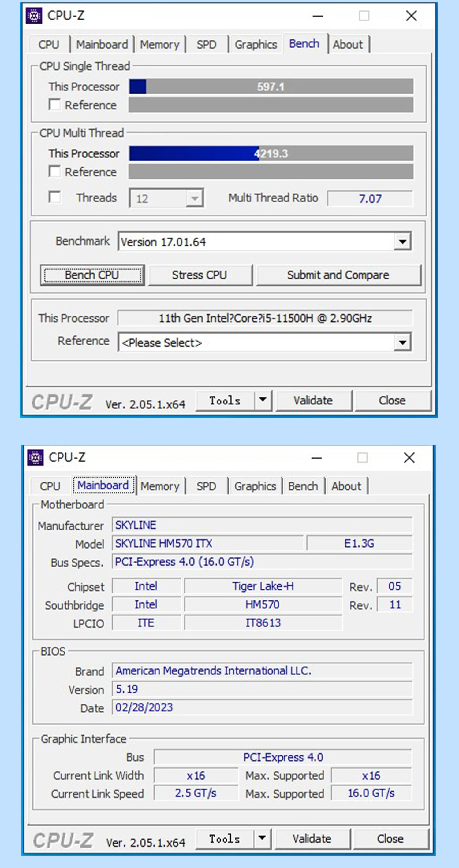This screenshot has height=868, width=459.
Task: Select SPD tab in the Mainboard window
Action: (206, 486)
